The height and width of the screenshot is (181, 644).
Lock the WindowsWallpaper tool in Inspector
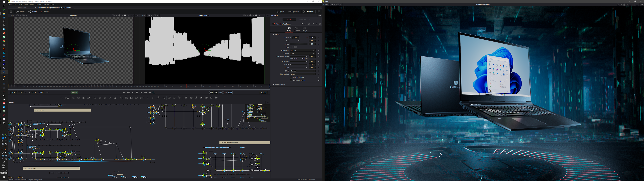[316, 24]
